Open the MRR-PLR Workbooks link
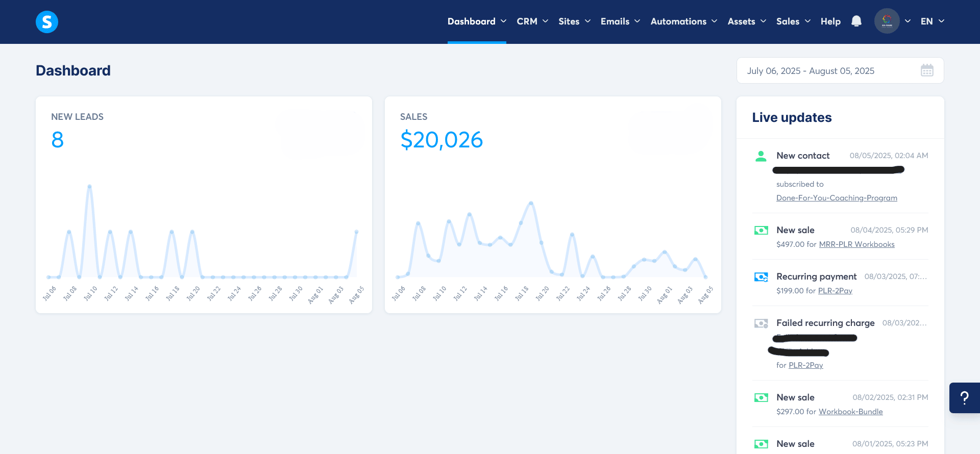The width and height of the screenshot is (980, 454). click(856, 244)
